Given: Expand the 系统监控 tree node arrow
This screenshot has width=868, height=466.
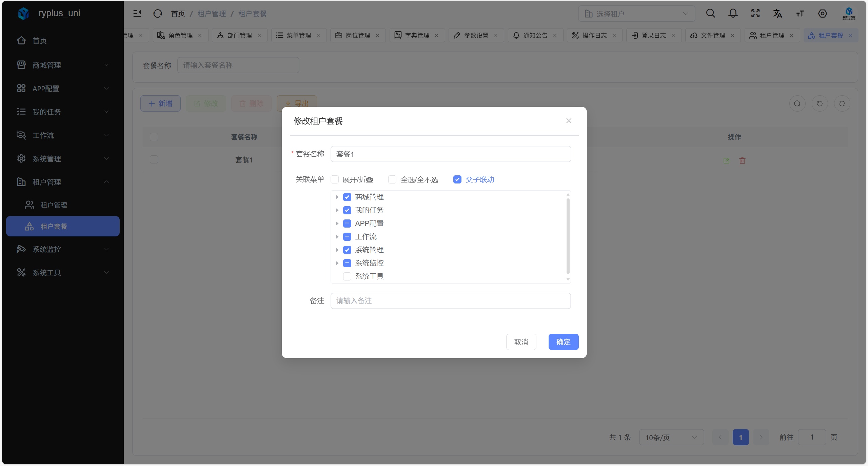Looking at the screenshot, I should 337,263.
